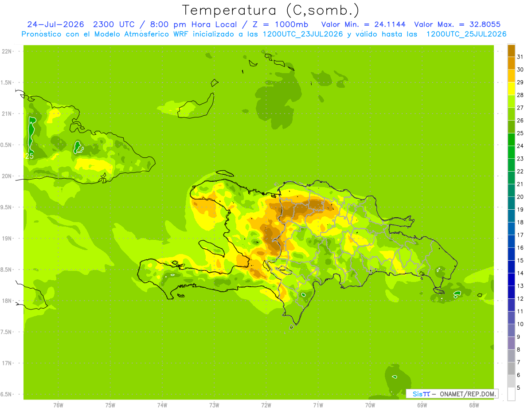Click the "17N" latitude axis label
Viewport: 532px width, 411px height.
[x=7, y=363]
